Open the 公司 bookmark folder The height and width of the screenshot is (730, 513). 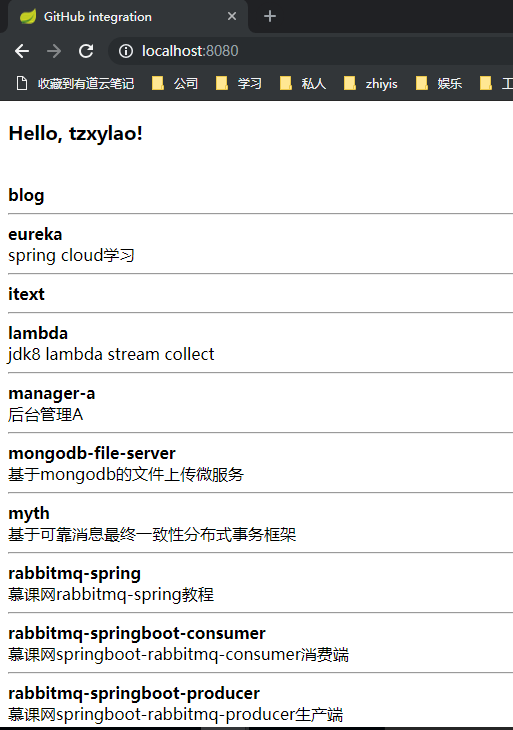pos(175,84)
